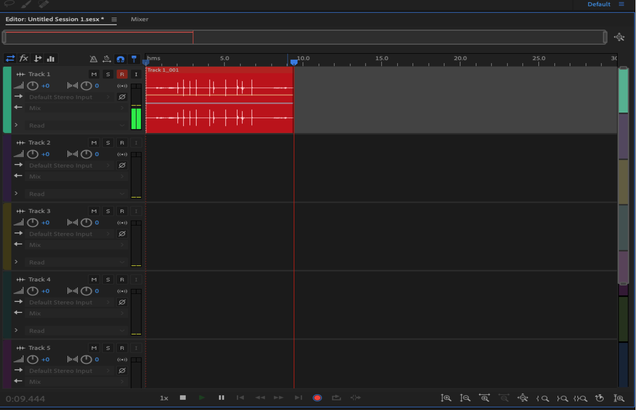This screenshot has width=636, height=410.
Task: Disarm recording on Track 1
Action: pos(122,74)
